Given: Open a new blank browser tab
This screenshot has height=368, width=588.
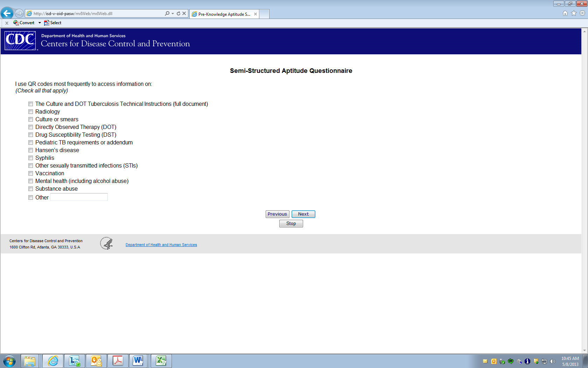Looking at the screenshot, I should pos(264,14).
